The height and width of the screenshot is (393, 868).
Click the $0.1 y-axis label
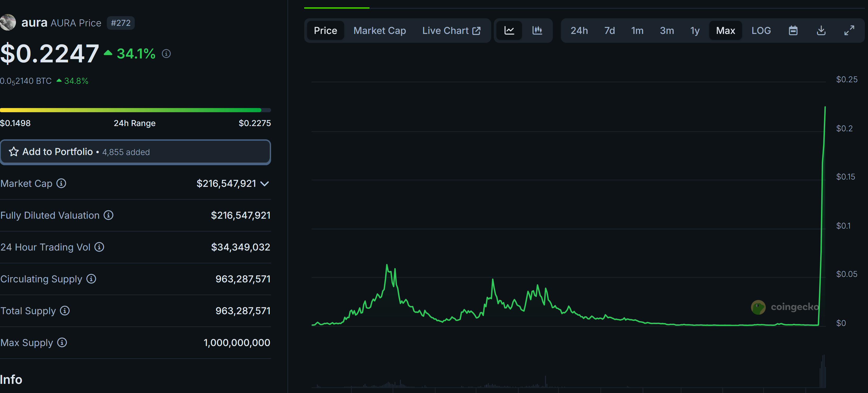[843, 226]
